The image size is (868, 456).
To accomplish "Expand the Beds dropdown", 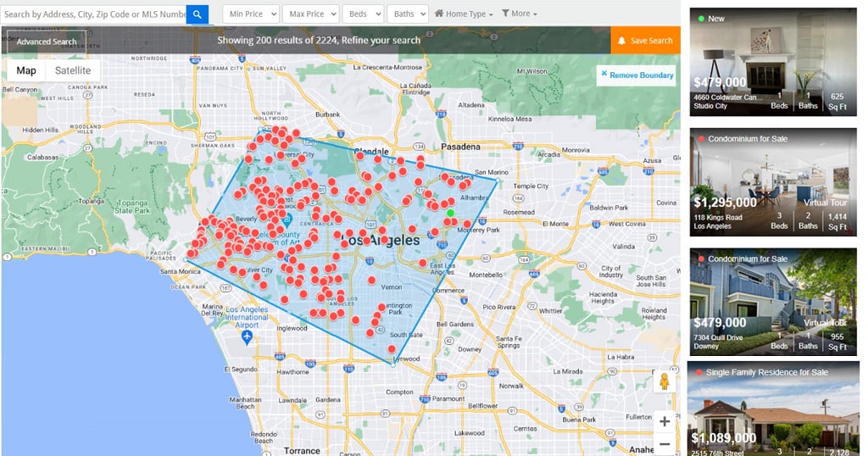I will 362,14.
